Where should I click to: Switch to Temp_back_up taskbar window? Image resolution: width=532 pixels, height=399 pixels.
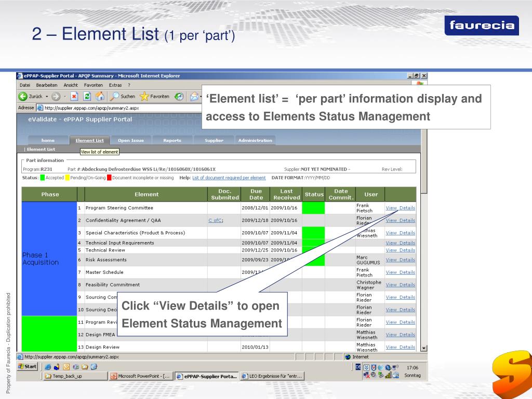(x=75, y=376)
